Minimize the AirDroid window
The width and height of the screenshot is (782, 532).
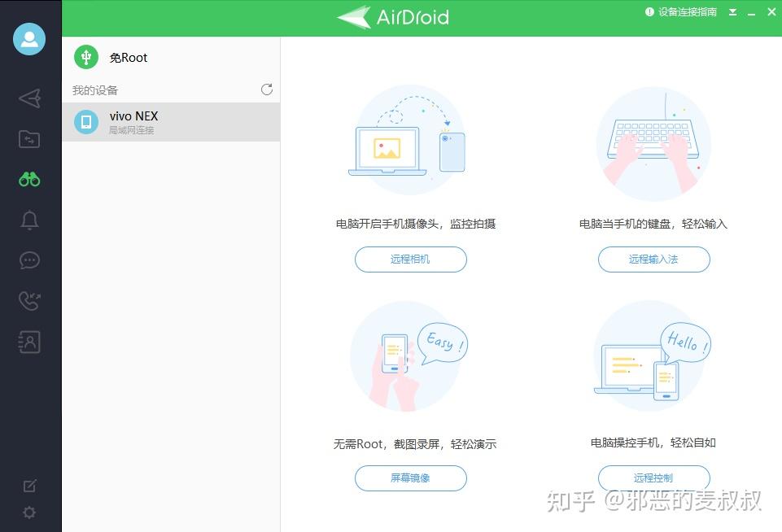click(x=752, y=14)
